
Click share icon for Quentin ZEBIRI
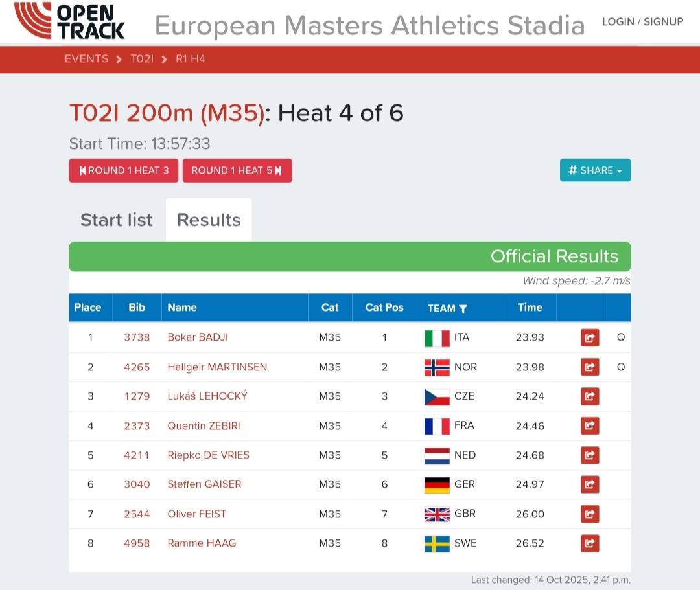tap(589, 425)
